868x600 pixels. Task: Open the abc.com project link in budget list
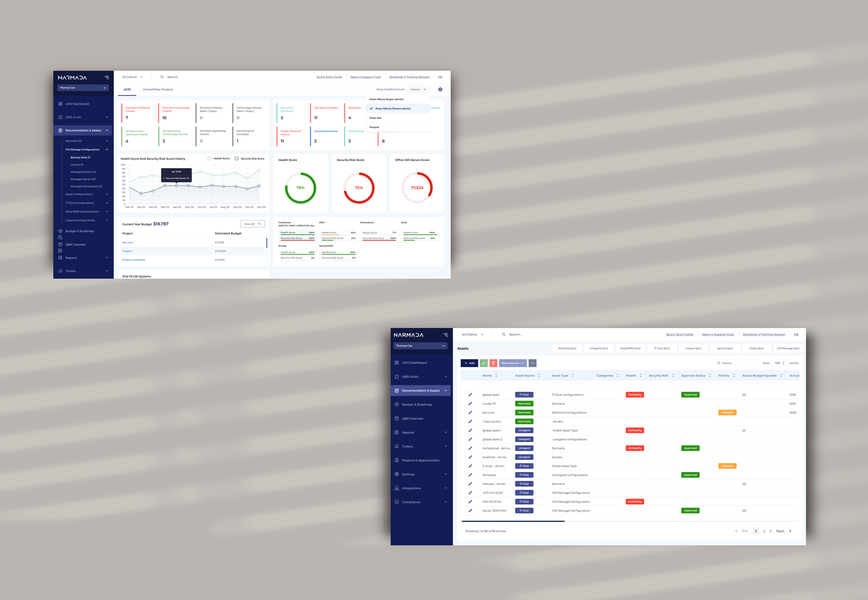coord(127,242)
